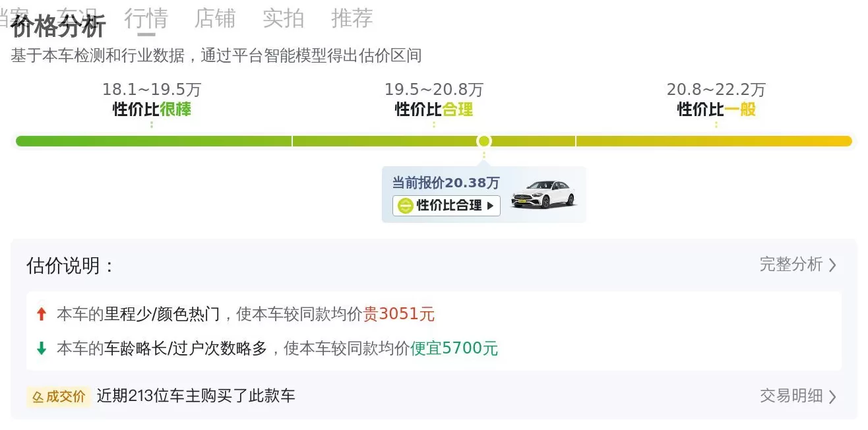Expand the chevron next to 完整分析
This screenshot has width=868, height=430.
click(x=832, y=265)
